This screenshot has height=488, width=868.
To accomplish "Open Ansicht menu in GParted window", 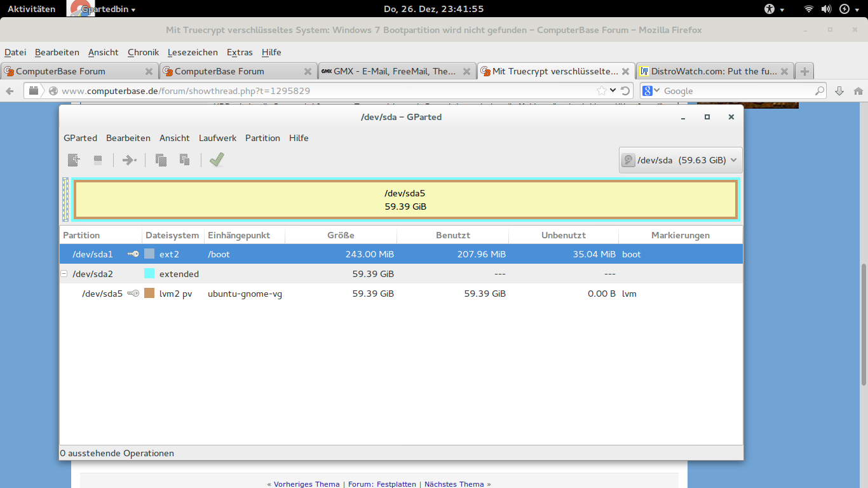I will click(175, 138).
